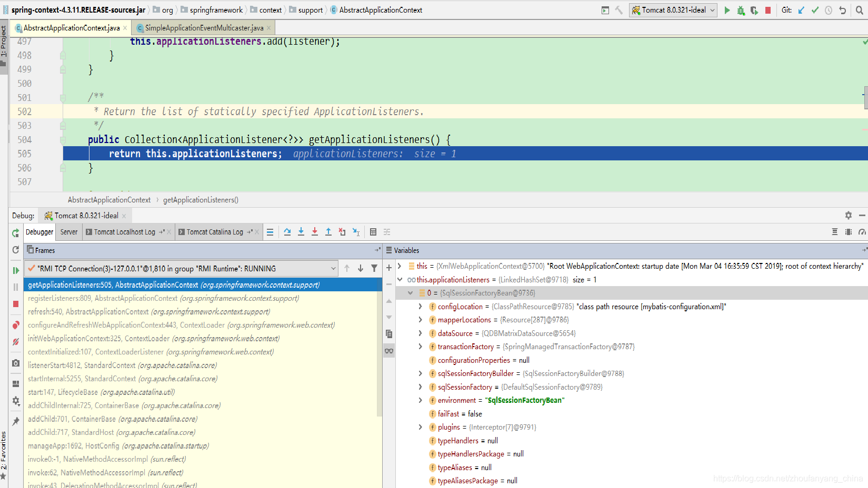The image size is (868, 488).
Task: Collapse this.applicationListeners node
Action: pos(400,280)
